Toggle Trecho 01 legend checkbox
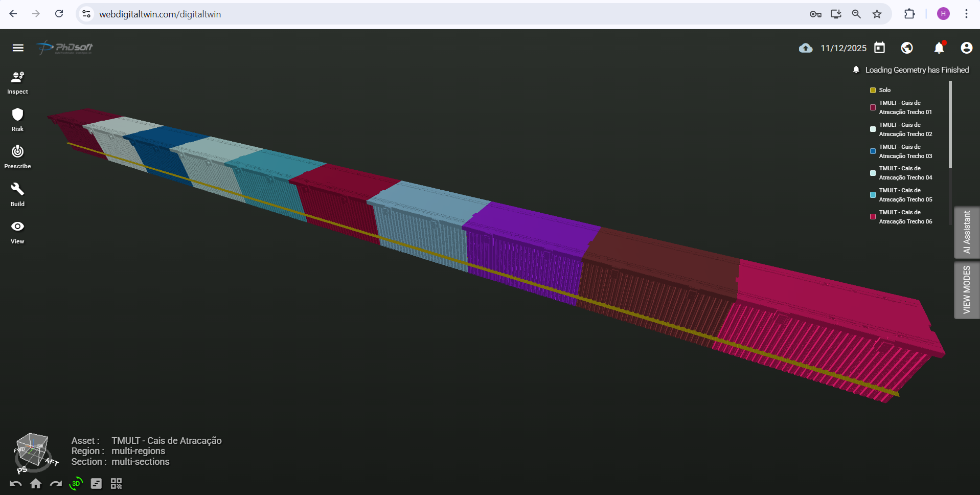 coord(873,107)
